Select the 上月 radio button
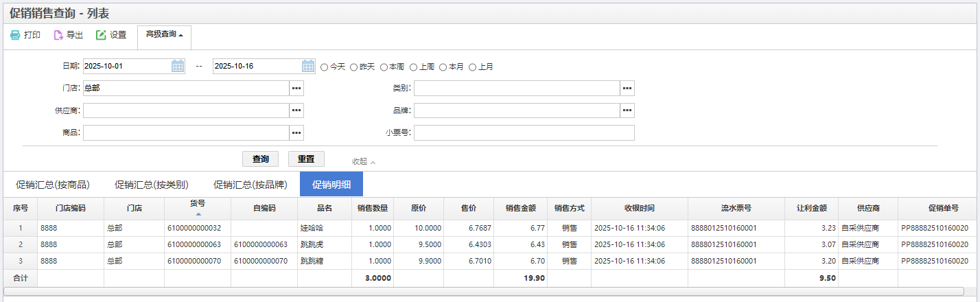Screen dimensions: 980x302 pyautogui.click(x=472, y=67)
